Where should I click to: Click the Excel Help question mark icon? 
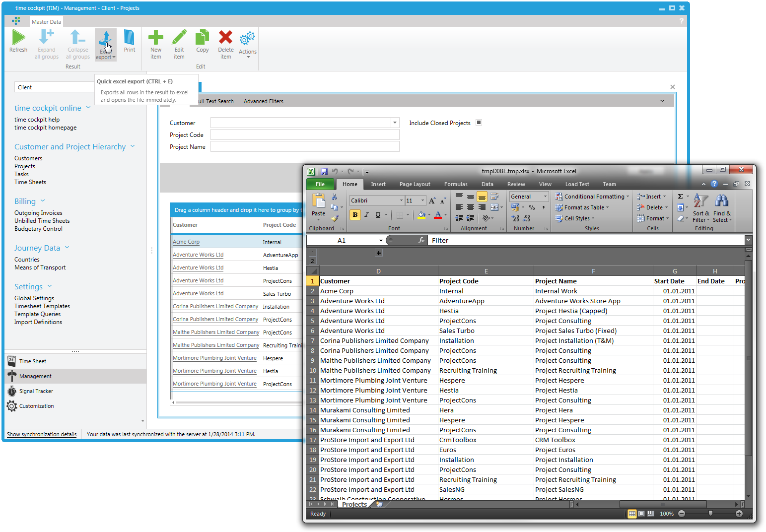tap(714, 184)
